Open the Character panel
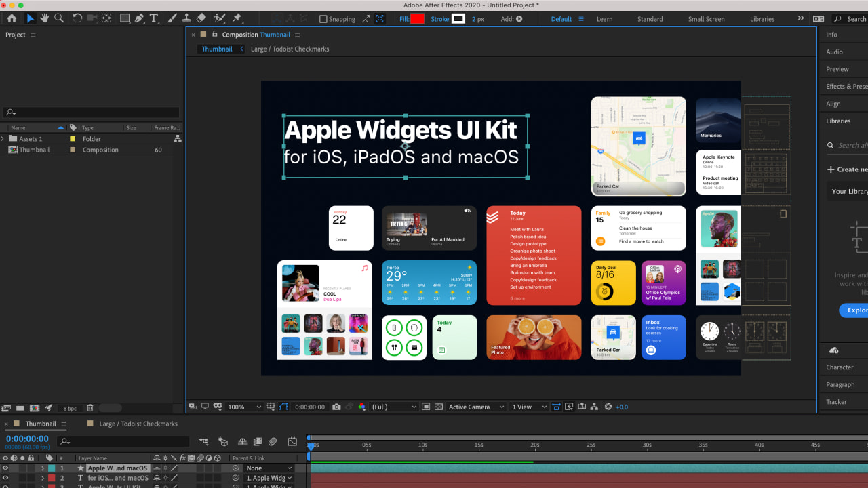Image resolution: width=868 pixels, height=488 pixels. 840,367
